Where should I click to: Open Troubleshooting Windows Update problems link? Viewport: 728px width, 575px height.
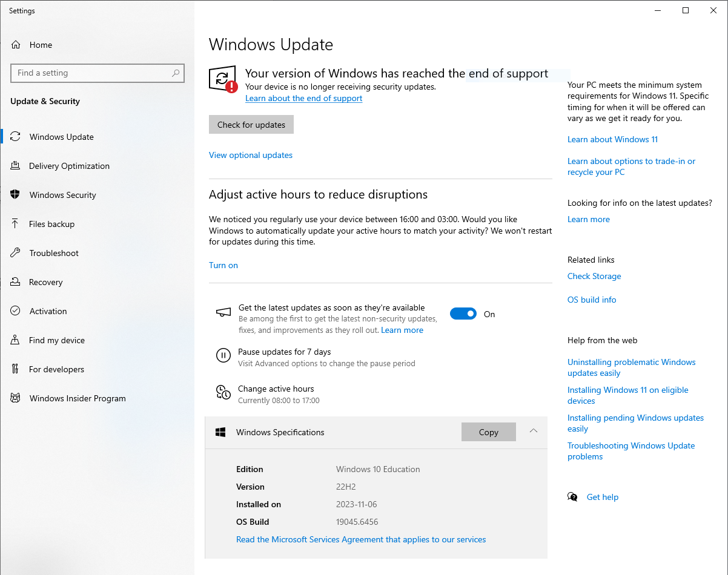[x=631, y=451]
